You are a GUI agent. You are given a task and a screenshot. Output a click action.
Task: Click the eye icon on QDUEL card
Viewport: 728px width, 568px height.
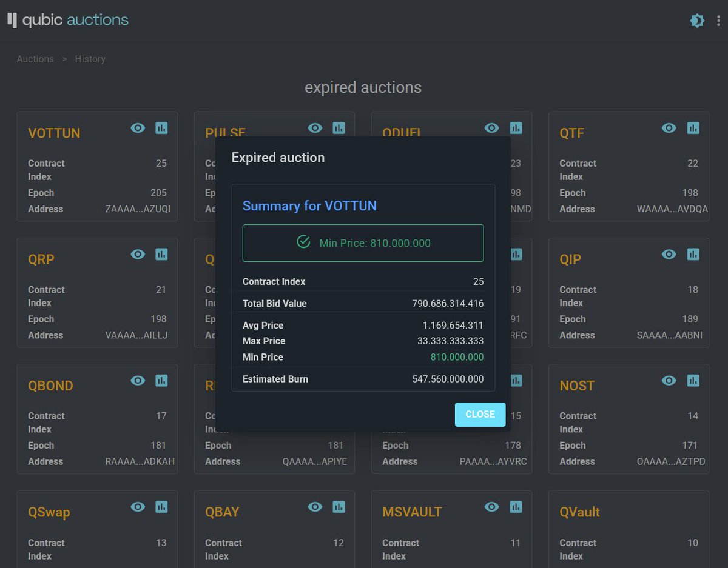(x=492, y=128)
